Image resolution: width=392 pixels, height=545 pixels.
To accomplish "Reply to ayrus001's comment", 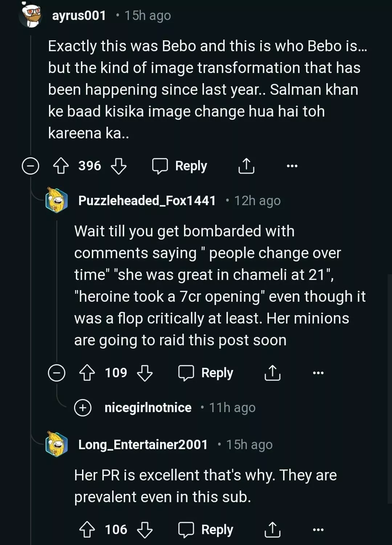I will click(180, 166).
